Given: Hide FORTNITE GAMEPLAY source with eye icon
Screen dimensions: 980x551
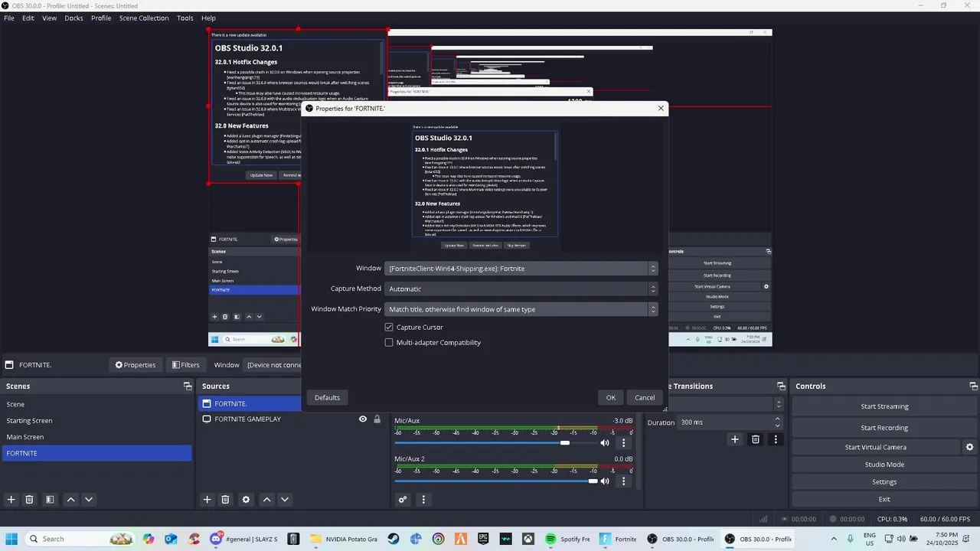Looking at the screenshot, I should point(363,419).
